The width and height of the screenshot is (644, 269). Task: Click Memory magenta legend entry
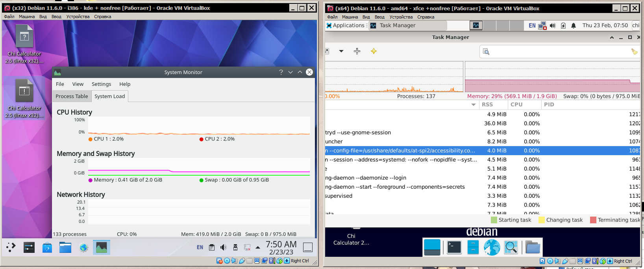coord(125,180)
